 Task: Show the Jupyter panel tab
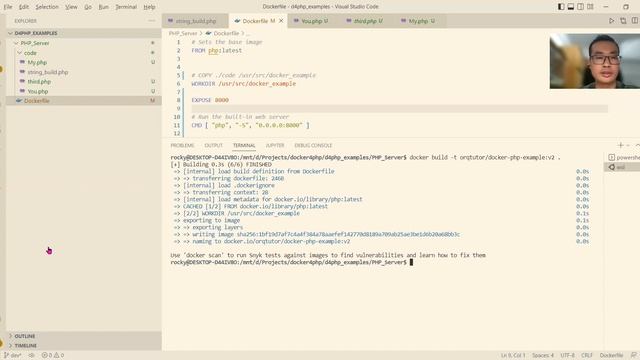(275, 145)
